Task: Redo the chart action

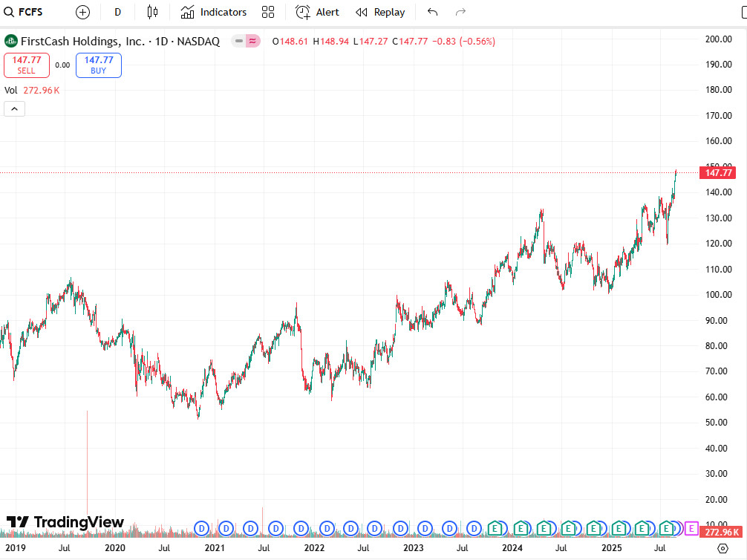Action: (460, 13)
